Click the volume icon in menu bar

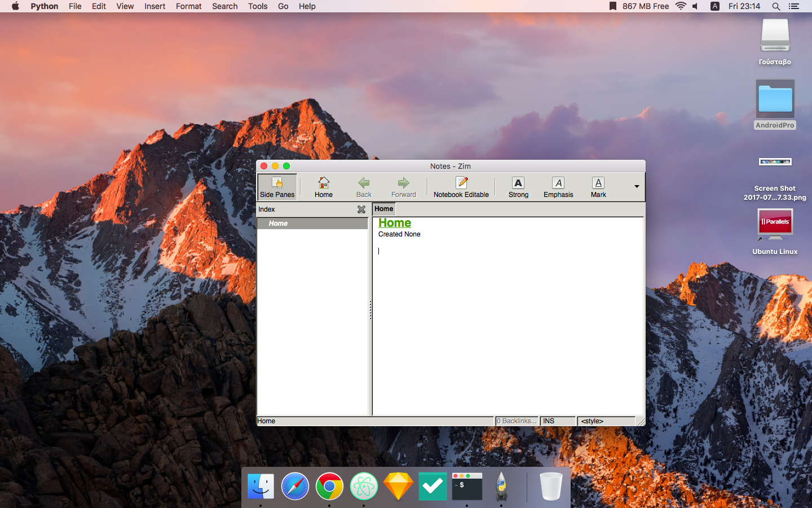point(696,6)
